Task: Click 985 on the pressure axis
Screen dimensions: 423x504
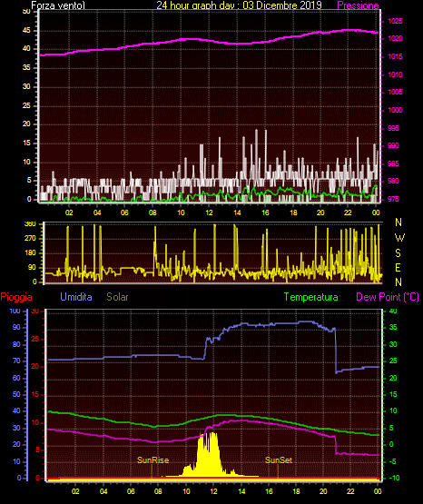Action: tap(393, 163)
